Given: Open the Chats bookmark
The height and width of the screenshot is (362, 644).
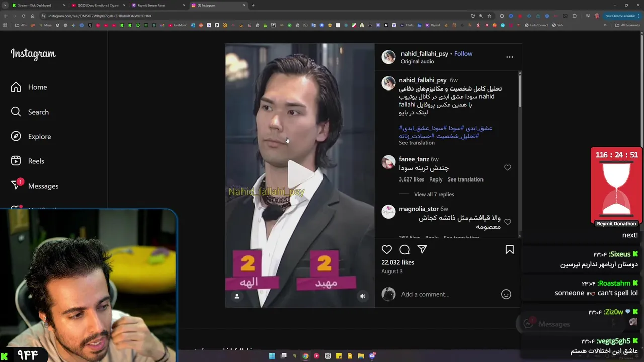Looking at the screenshot, I should [x=407, y=25].
